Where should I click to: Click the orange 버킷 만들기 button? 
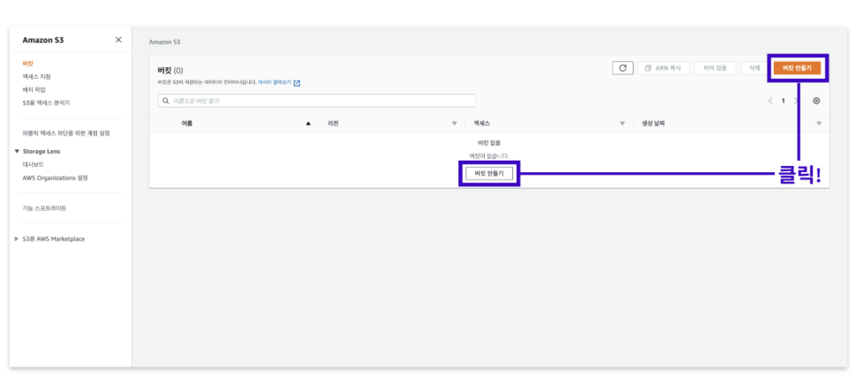pyautogui.click(x=797, y=68)
